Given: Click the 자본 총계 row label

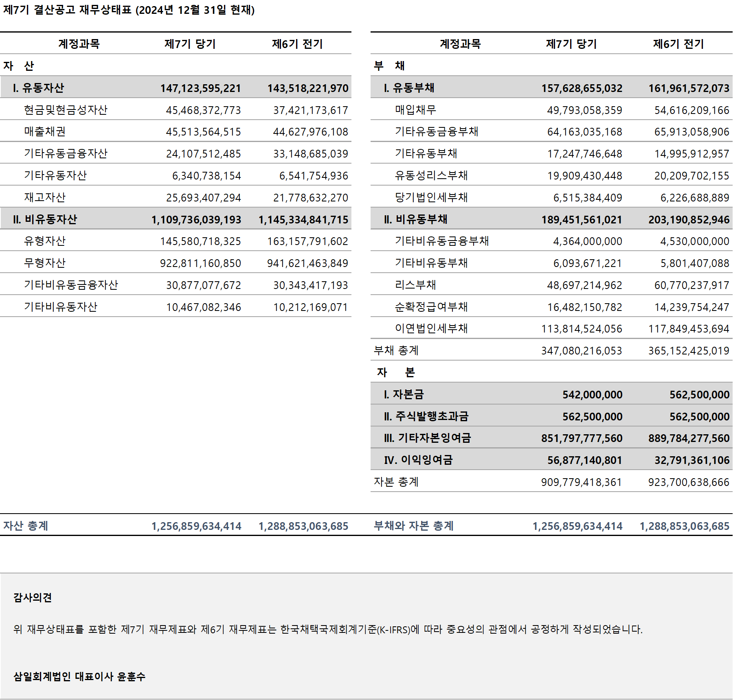Looking at the screenshot, I should (397, 482).
